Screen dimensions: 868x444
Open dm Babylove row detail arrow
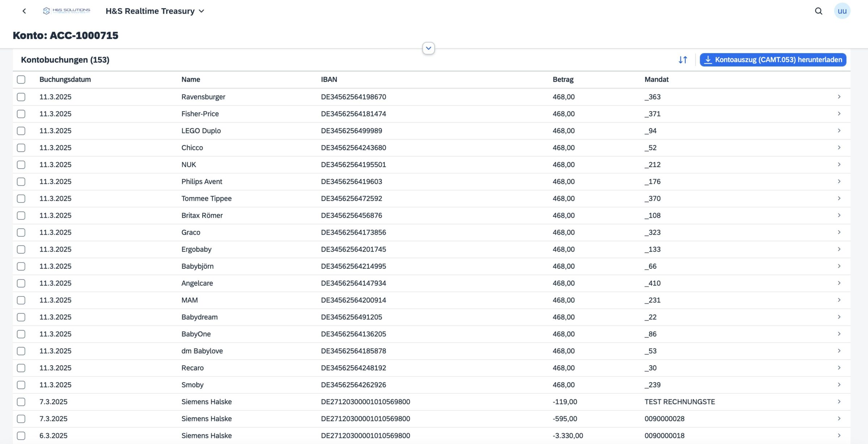[839, 351]
